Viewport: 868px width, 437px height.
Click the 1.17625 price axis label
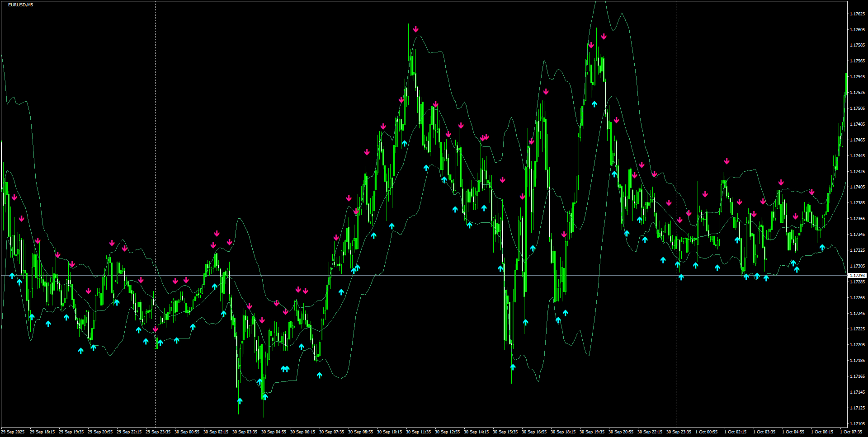pyautogui.click(x=857, y=14)
